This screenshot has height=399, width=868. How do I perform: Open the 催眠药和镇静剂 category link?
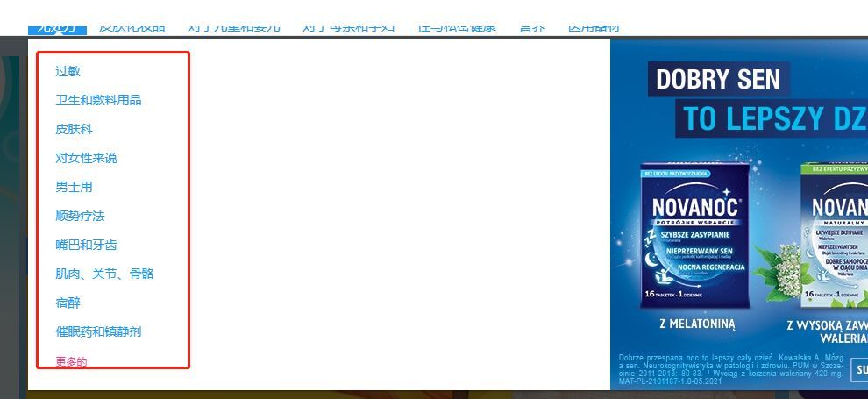point(98,331)
